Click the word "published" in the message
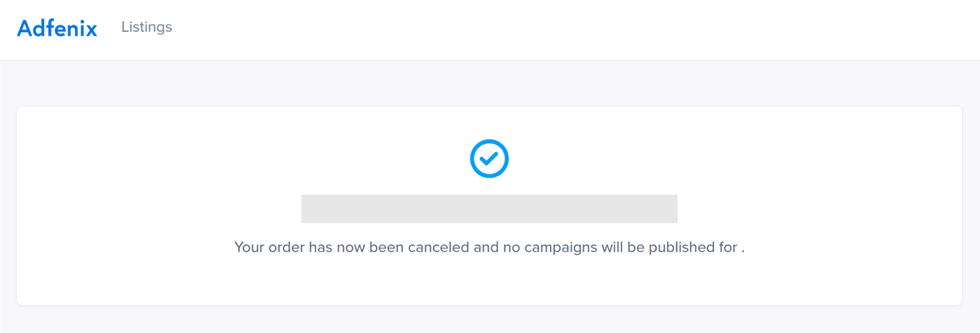Image resolution: width=980 pixels, height=333 pixels. coord(682,248)
